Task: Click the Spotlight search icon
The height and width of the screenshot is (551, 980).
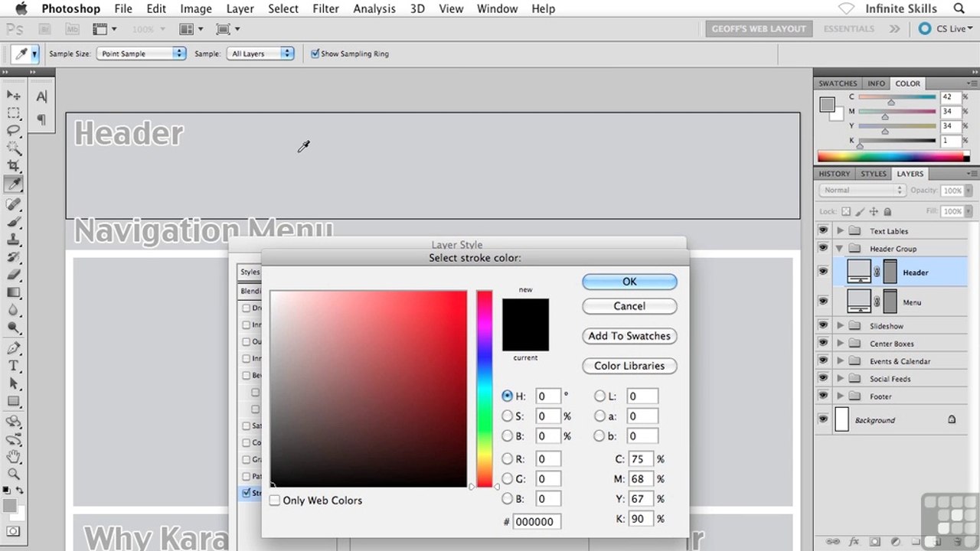Action: point(959,8)
